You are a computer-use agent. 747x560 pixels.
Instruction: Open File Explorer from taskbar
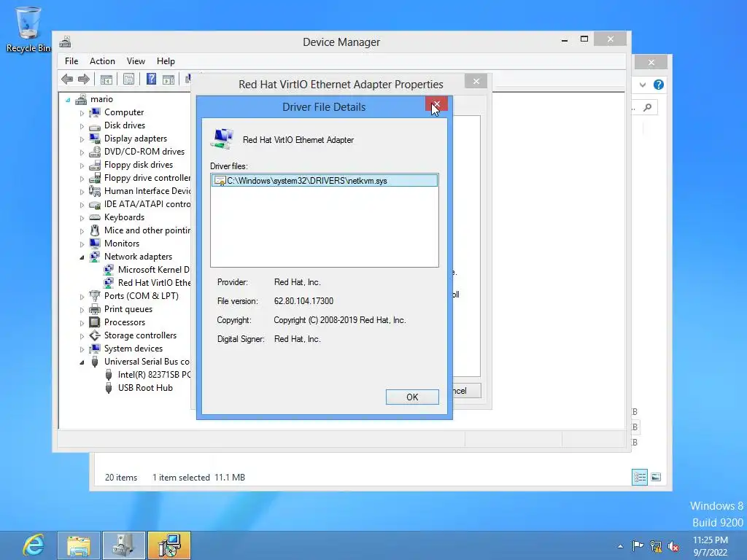coord(79,545)
